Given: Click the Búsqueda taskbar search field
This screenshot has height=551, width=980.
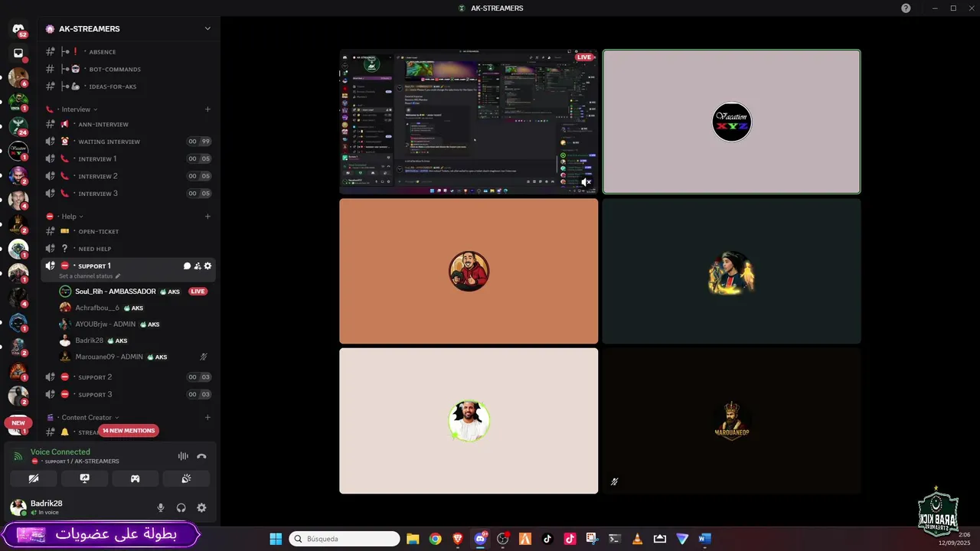Looking at the screenshot, I should point(345,539).
